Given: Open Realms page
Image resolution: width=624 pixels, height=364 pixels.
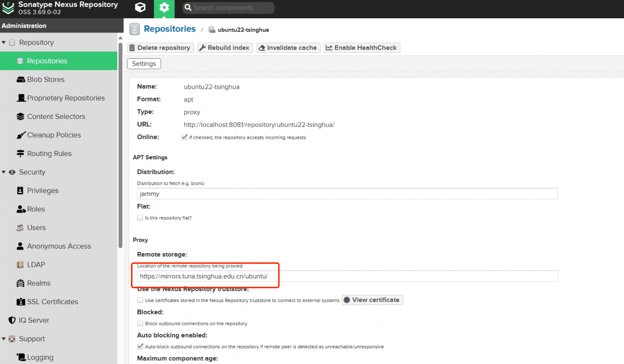Looking at the screenshot, I should click(39, 283).
